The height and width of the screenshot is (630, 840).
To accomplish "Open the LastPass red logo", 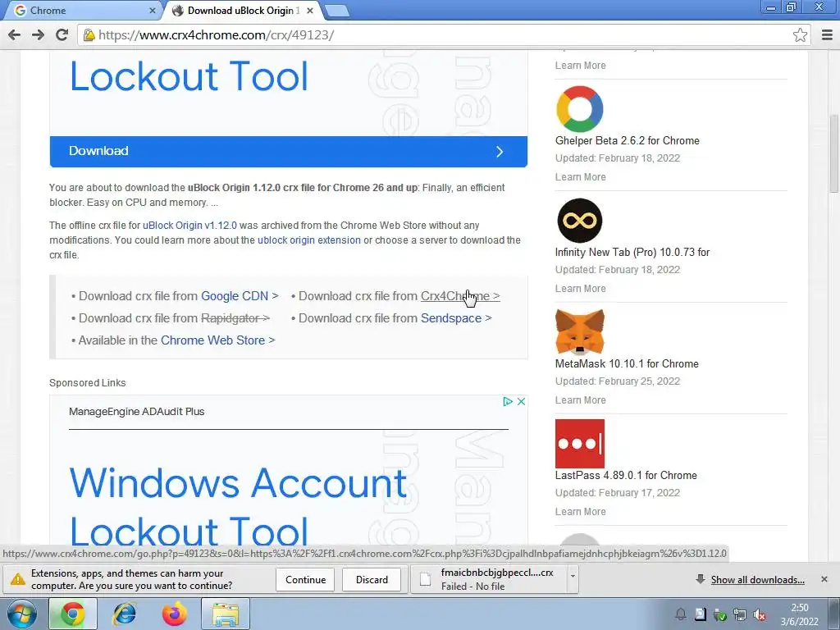I will point(580,444).
